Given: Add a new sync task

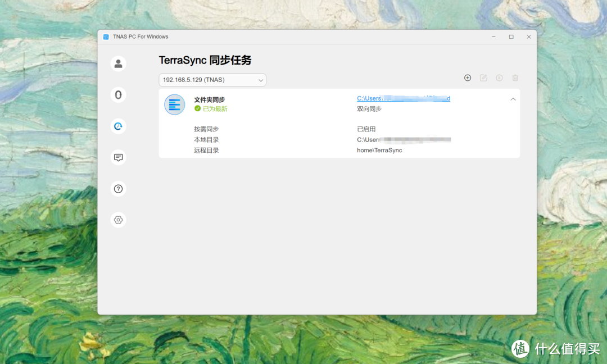Looking at the screenshot, I should point(468,78).
